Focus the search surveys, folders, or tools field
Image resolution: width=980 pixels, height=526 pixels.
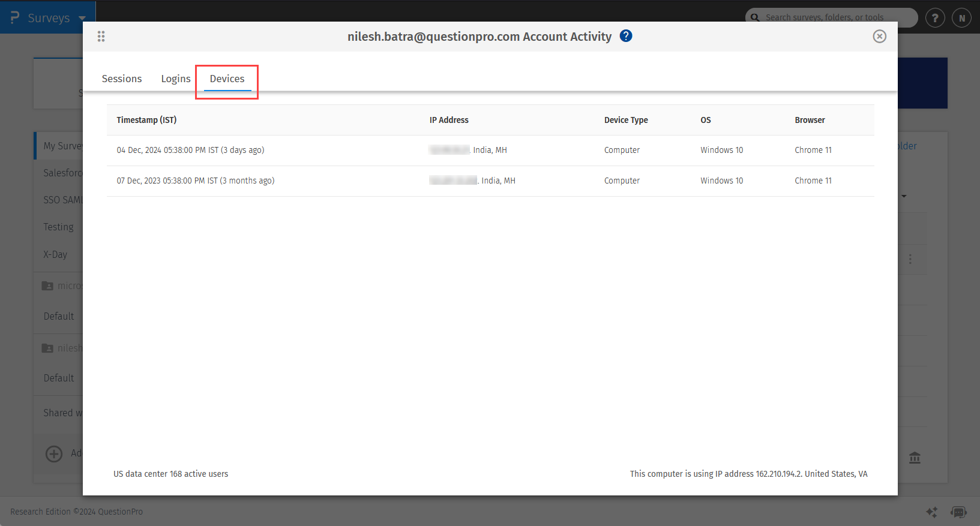coord(831,17)
